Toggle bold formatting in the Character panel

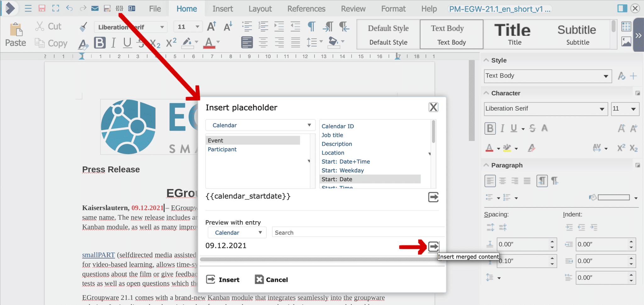pyautogui.click(x=490, y=128)
